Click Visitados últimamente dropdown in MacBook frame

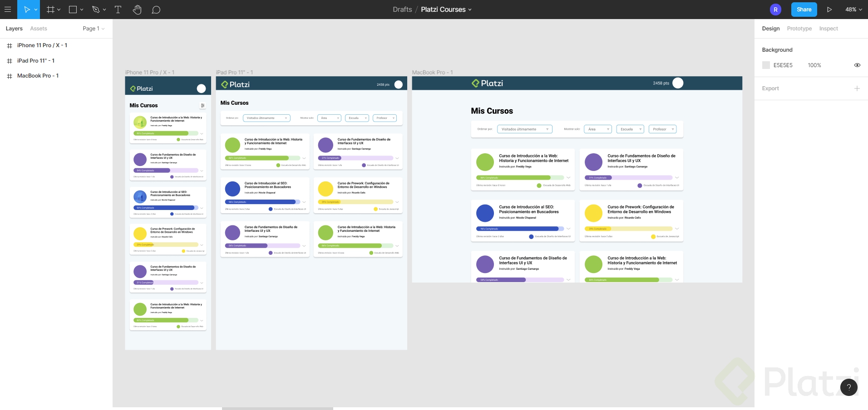(x=525, y=129)
